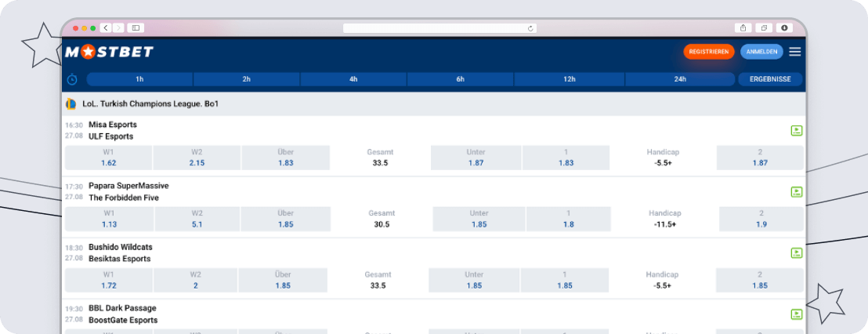The image size is (868, 334).
Task: Open browser downloads icon
Action: [784, 27]
